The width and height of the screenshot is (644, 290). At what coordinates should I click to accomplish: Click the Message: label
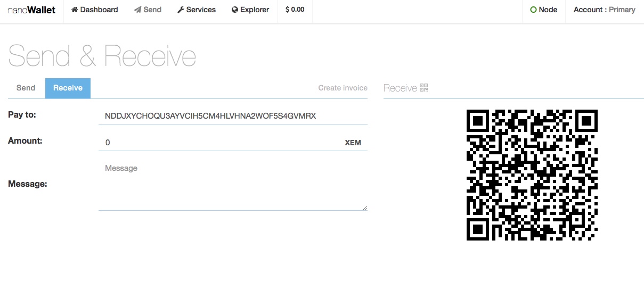[x=28, y=184]
